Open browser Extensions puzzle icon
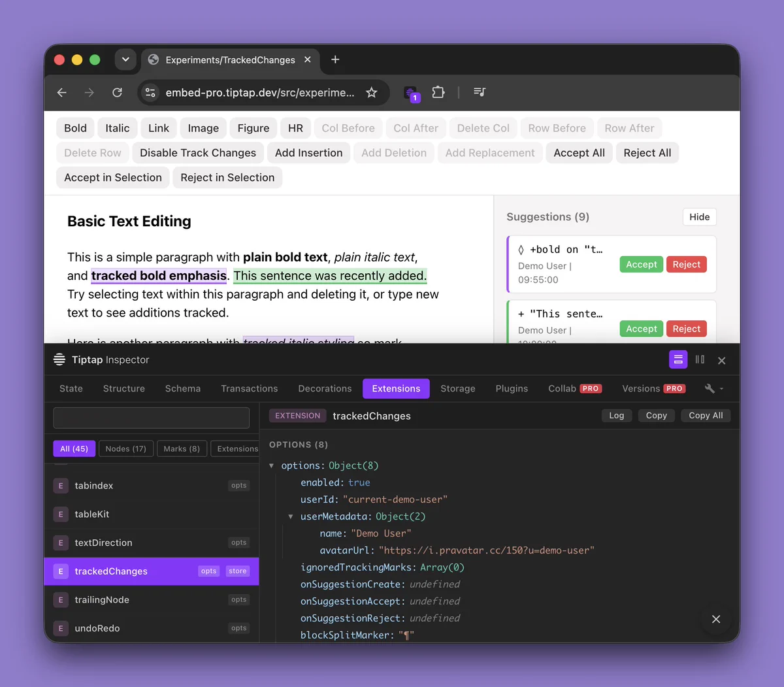 pos(438,92)
